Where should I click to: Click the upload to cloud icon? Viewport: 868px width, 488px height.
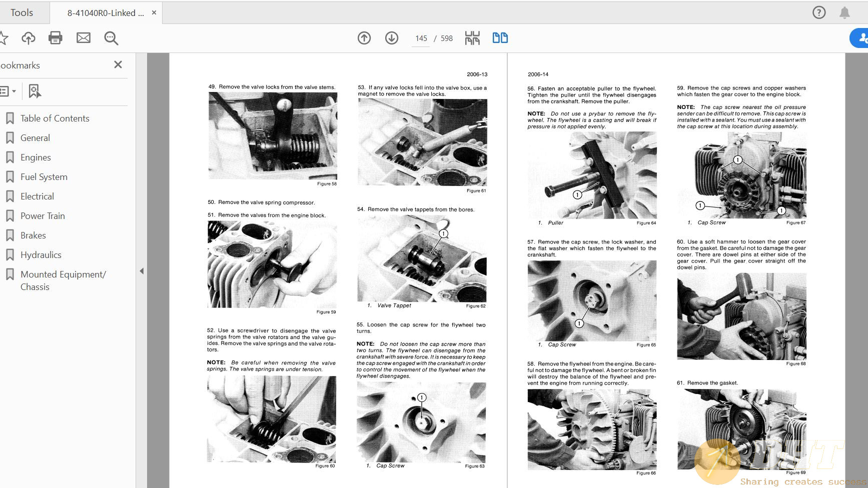pyautogui.click(x=29, y=38)
